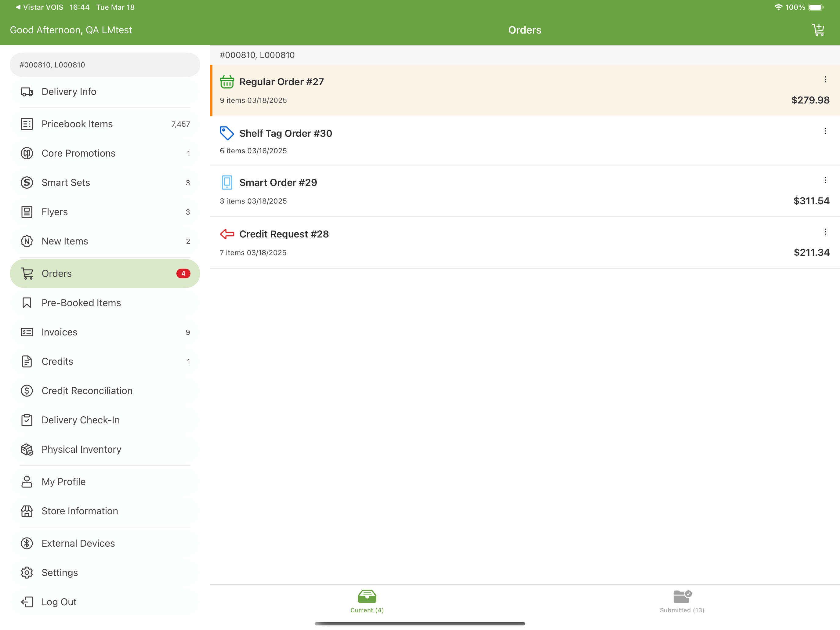Select the Pricebook Items list icon
The image size is (840, 630).
[x=27, y=124]
